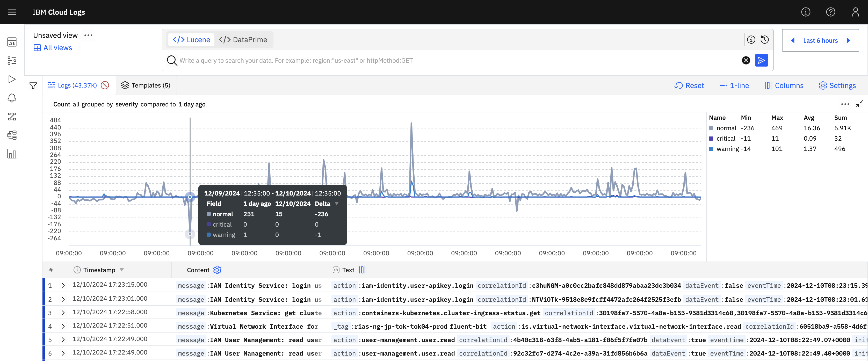
Task: Toggle normal series in chart legend
Action: tap(726, 128)
